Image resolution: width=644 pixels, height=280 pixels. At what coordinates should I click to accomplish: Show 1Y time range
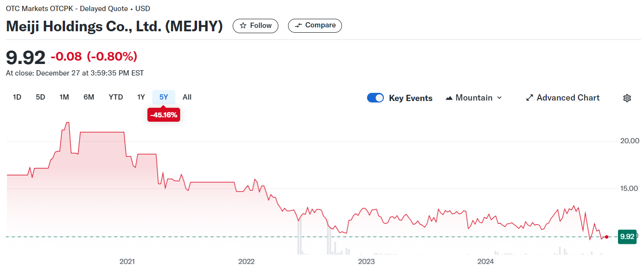[x=141, y=97]
